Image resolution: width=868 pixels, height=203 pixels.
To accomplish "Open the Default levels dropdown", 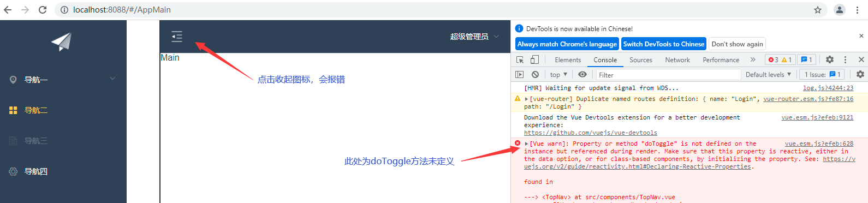I will click(x=768, y=74).
